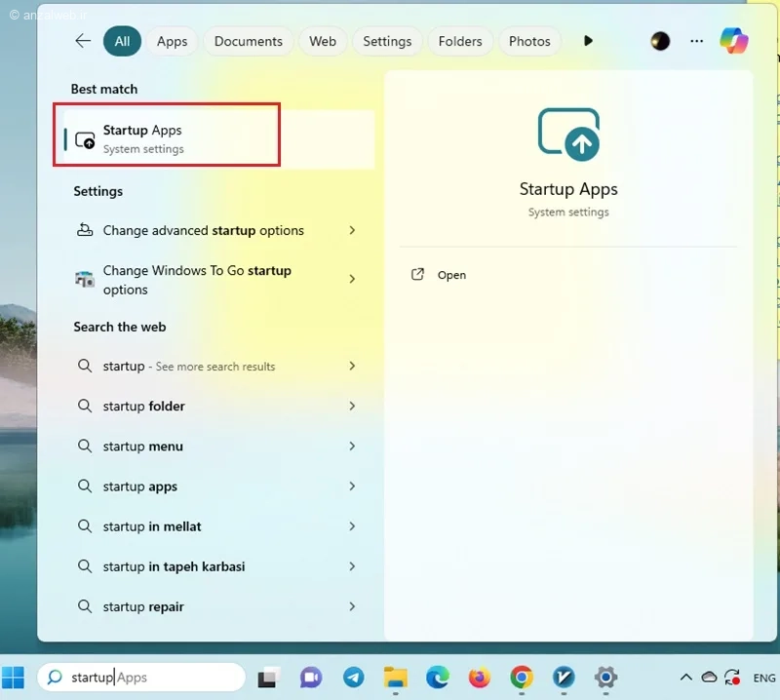Open the Microsoft Teams chat taskbar icon

click(x=310, y=677)
